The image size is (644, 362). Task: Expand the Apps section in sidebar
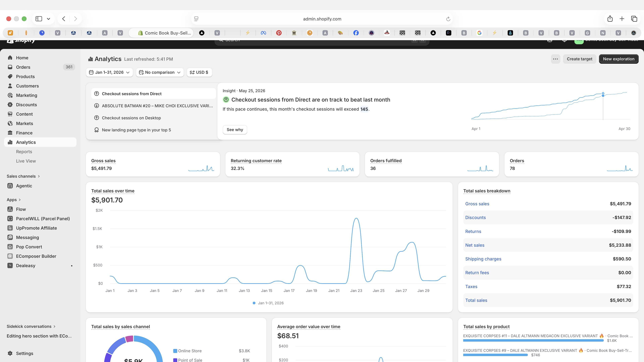point(14,200)
